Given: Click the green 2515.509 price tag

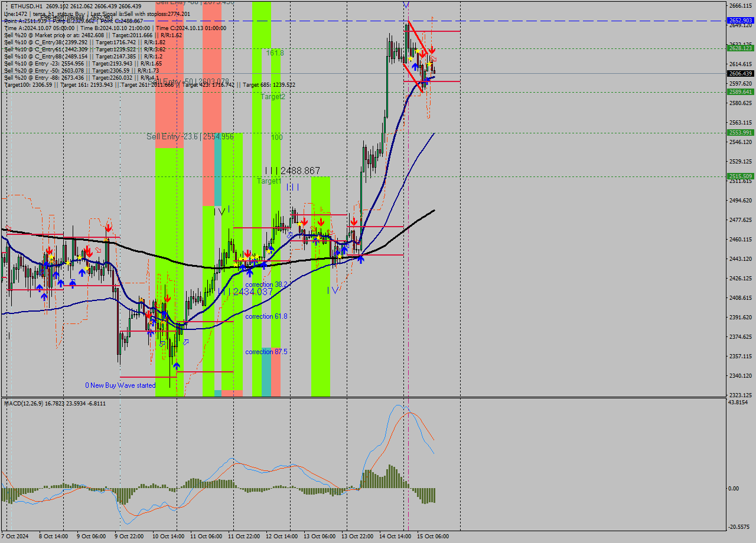Looking at the screenshot, I should tap(740, 176).
